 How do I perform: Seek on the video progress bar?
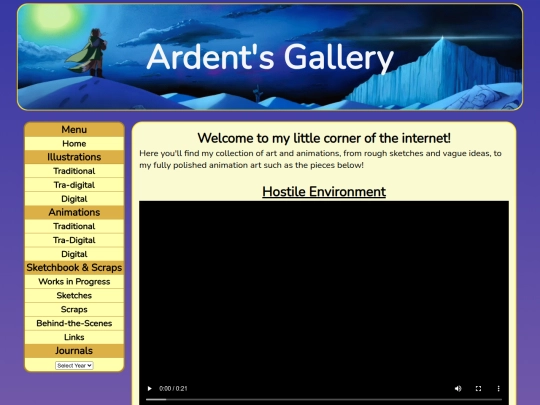click(x=324, y=399)
